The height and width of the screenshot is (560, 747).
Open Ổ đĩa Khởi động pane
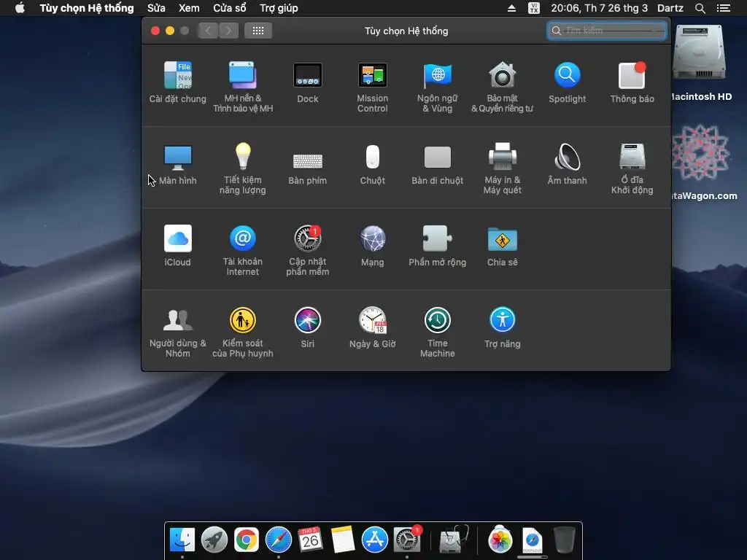[x=632, y=168]
